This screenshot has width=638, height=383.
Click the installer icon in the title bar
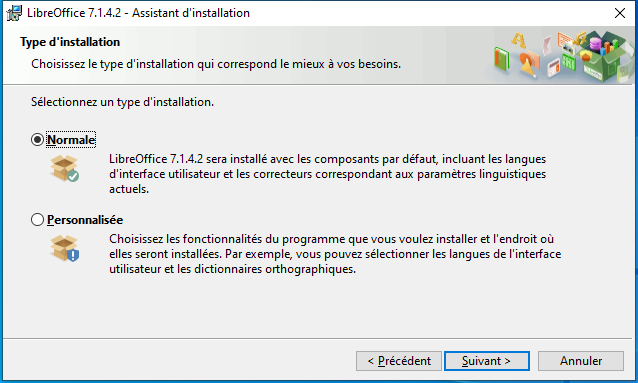[14, 13]
